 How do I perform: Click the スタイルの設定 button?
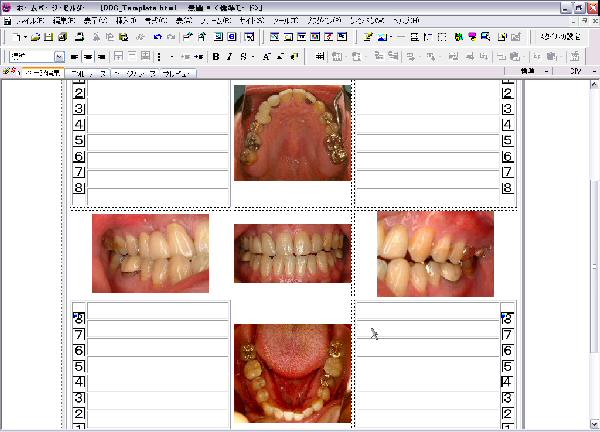pos(560,37)
